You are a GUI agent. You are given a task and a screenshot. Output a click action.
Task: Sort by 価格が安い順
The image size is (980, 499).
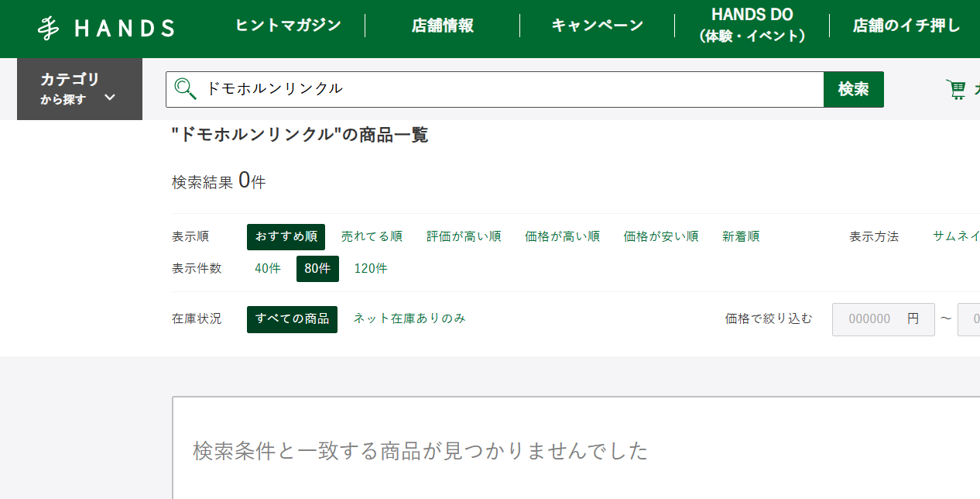(x=661, y=237)
